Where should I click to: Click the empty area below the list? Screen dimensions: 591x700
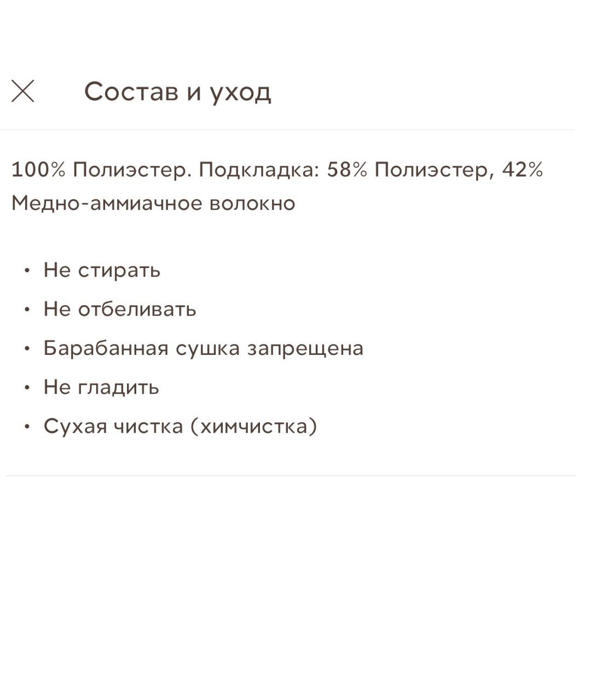coord(296,574)
